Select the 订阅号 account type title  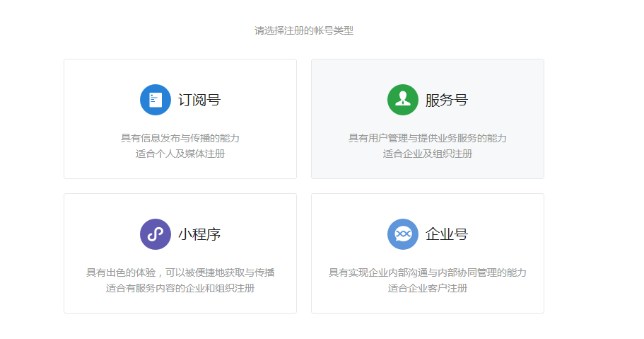199,100
